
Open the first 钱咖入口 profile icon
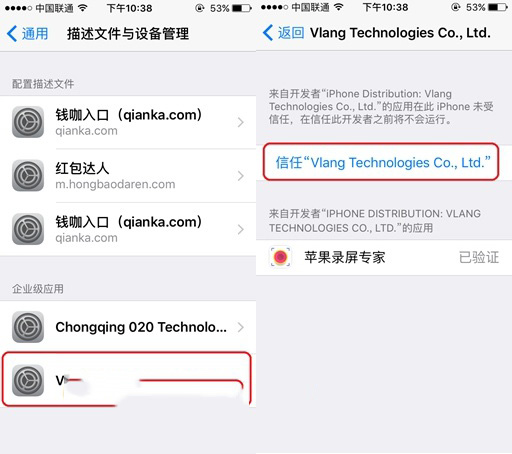pyautogui.click(x=28, y=122)
